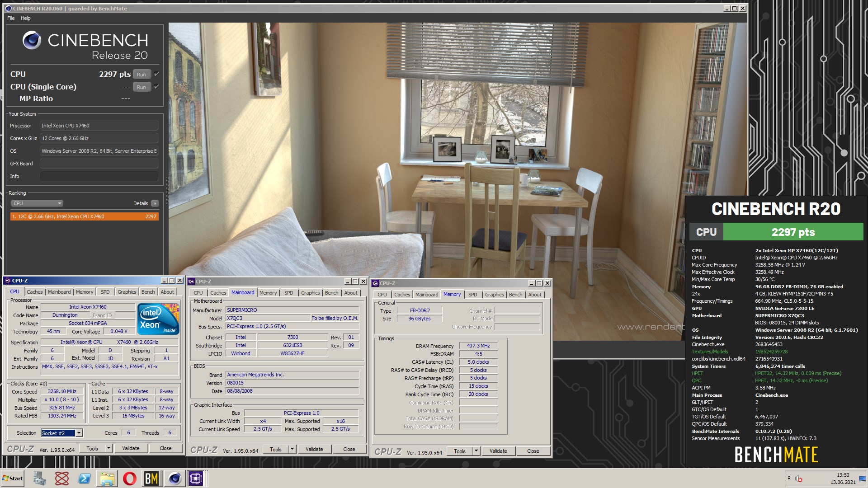Open Tools dropdown arrow in Memory window
This screenshot has width=868, height=488.
click(476, 451)
